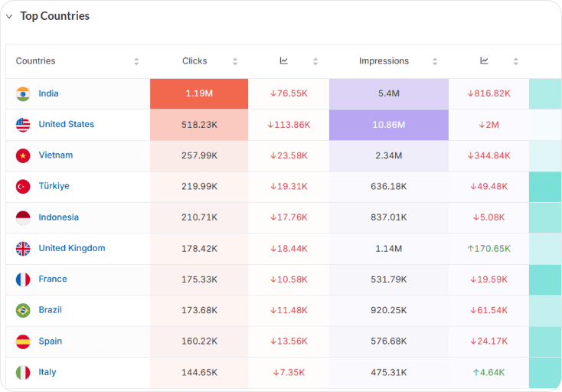Image resolution: width=562 pixels, height=392 pixels.
Task: Sort by Impressions column arrows
Action: (435, 61)
